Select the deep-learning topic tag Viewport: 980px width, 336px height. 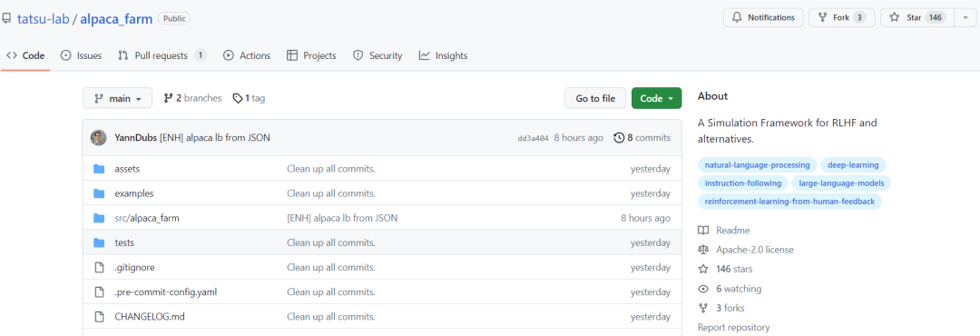pos(853,165)
